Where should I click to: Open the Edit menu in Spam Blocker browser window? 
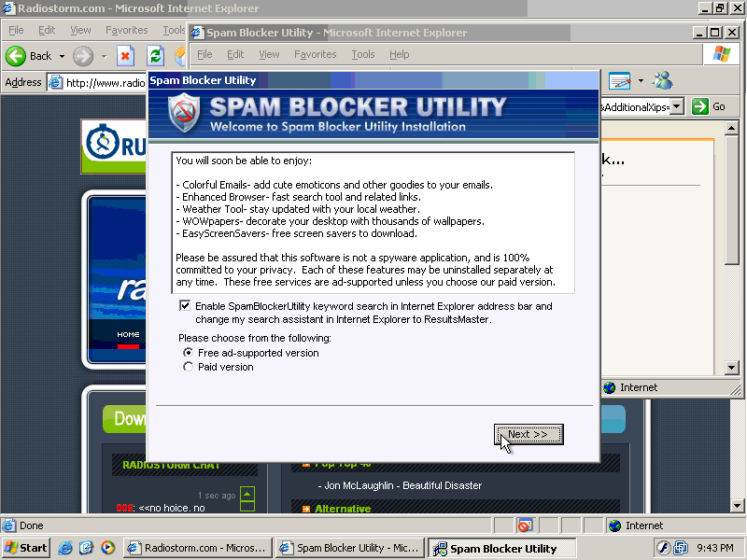235,54
